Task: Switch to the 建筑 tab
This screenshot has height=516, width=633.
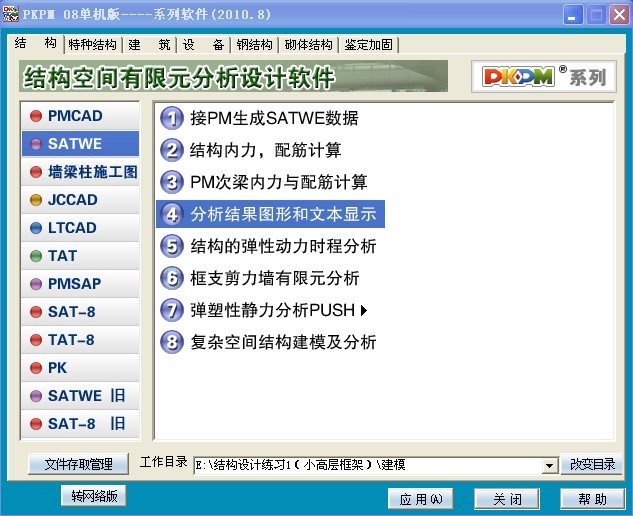Action: pyautogui.click(x=149, y=44)
